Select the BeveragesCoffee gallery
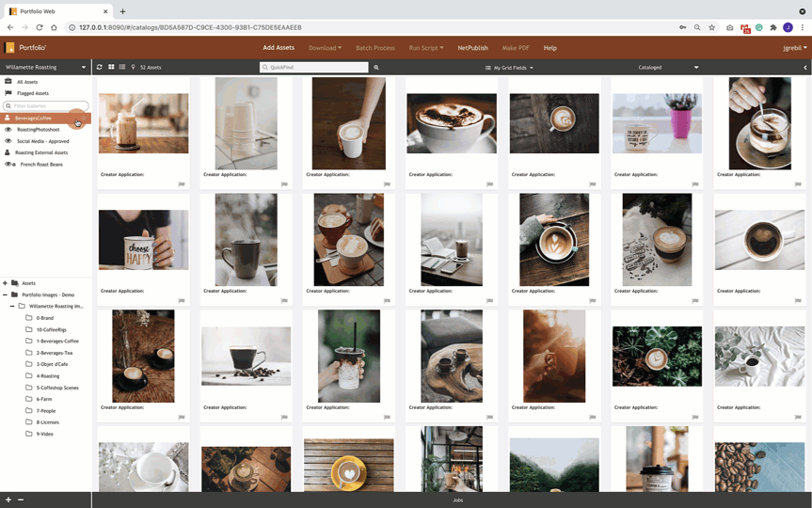 pyautogui.click(x=45, y=119)
